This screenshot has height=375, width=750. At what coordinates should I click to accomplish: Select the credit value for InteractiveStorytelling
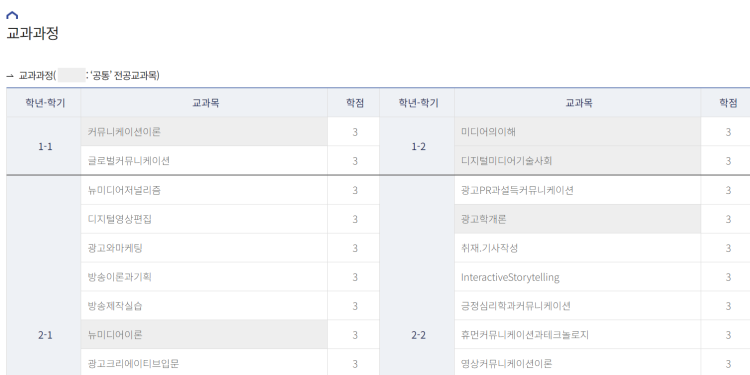[728, 277]
